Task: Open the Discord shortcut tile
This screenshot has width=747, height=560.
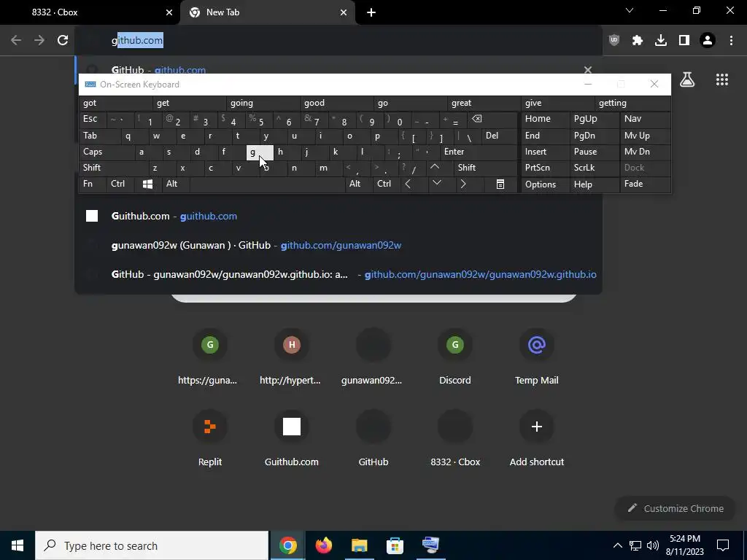Action: point(455,357)
